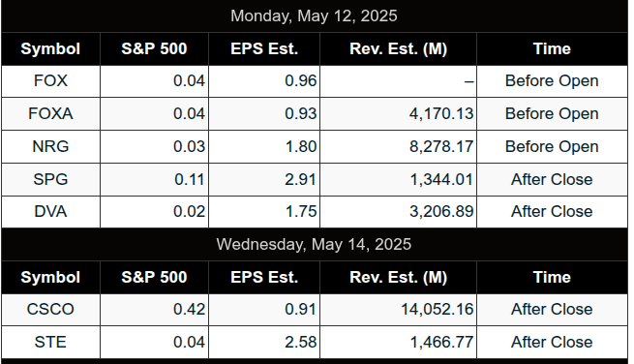Screen dimensions: 634x364
Task: Sort Monday table by Time column
Action: [x=552, y=49]
